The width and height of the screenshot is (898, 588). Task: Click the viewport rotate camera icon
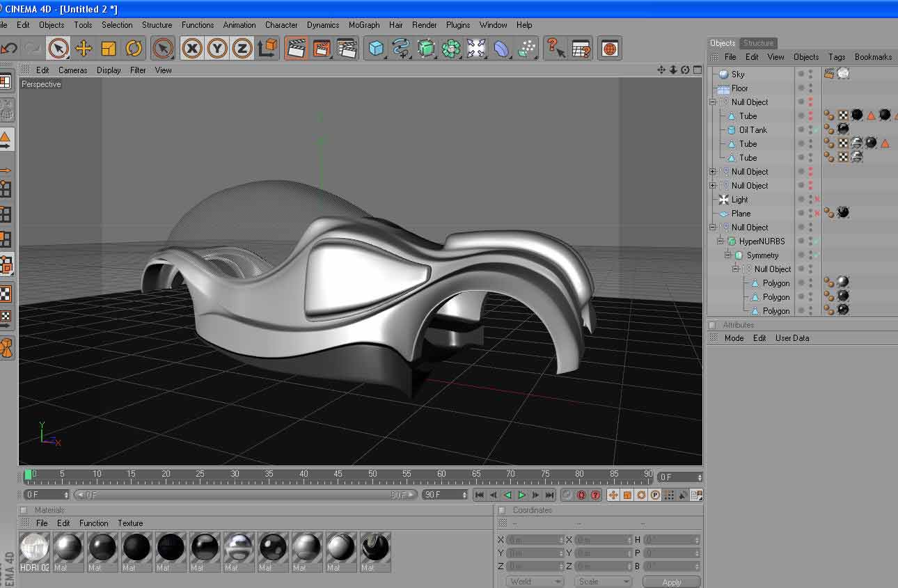point(685,70)
